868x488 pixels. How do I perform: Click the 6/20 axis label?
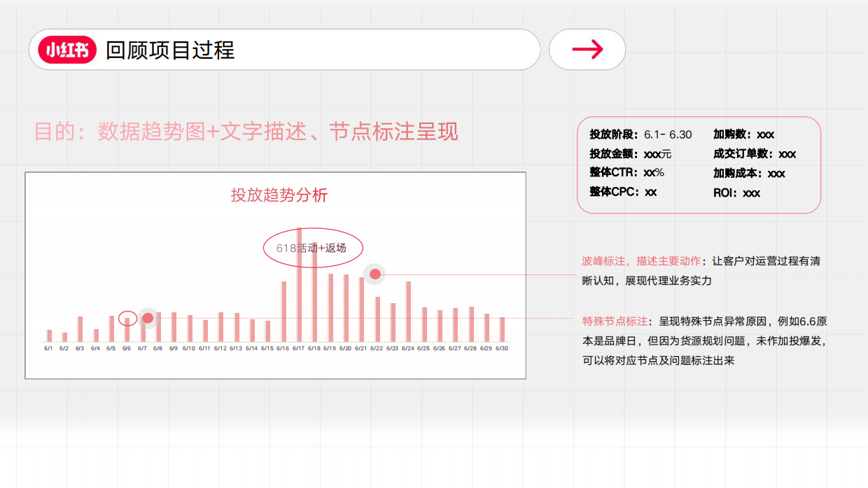pos(346,348)
